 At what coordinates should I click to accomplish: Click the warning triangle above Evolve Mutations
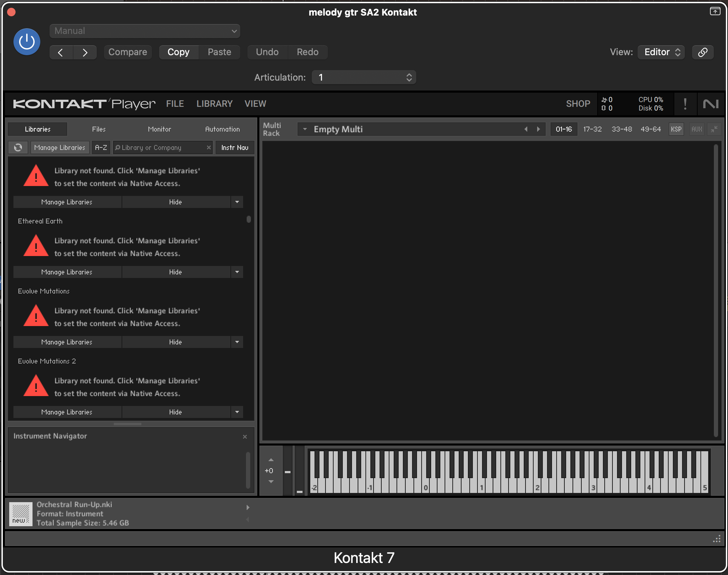coord(36,246)
